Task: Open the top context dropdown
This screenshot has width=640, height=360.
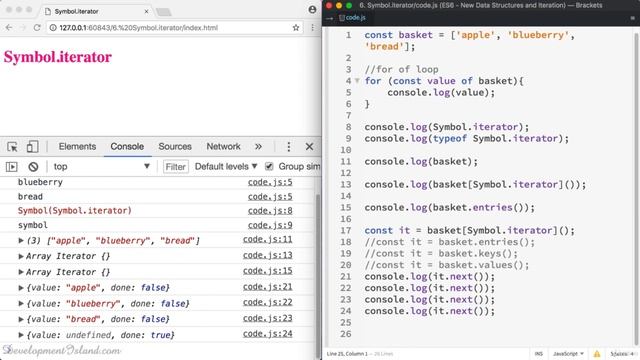Action: coord(101,167)
